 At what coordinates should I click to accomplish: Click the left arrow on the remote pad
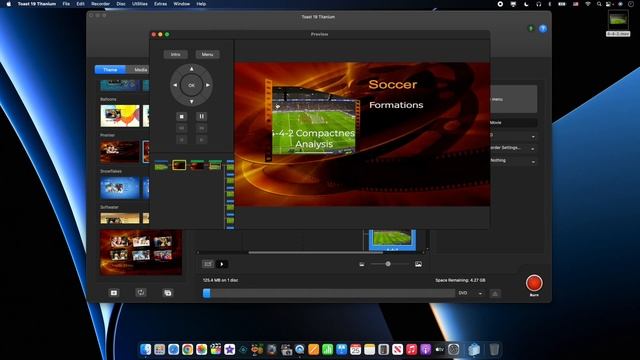coord(175,85)
